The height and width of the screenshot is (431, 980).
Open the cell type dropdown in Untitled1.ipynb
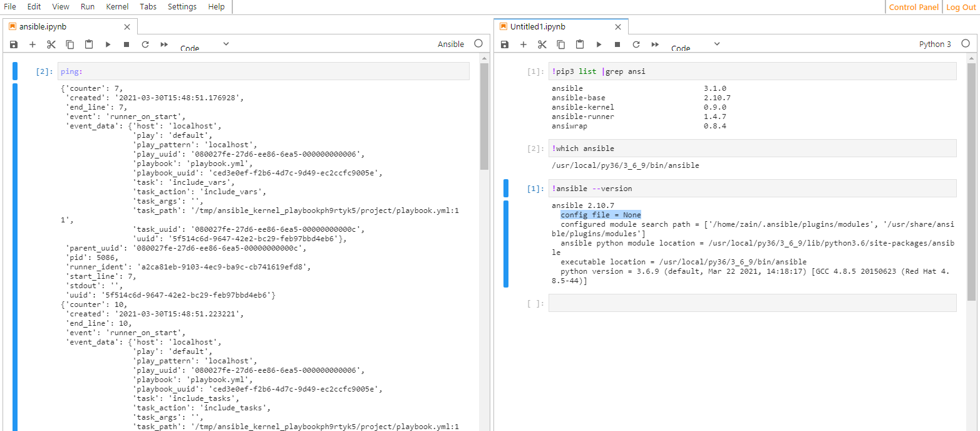pos(698,45)
